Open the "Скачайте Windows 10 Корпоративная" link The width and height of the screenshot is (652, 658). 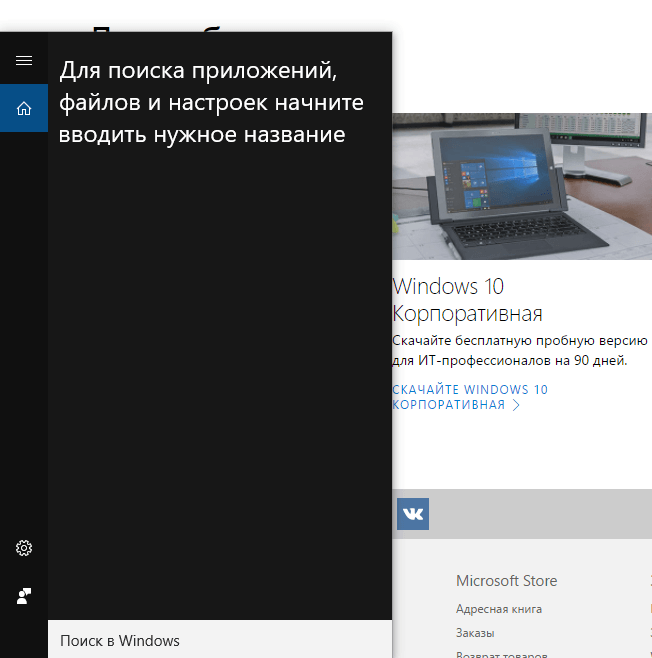[x=470, y=397]
